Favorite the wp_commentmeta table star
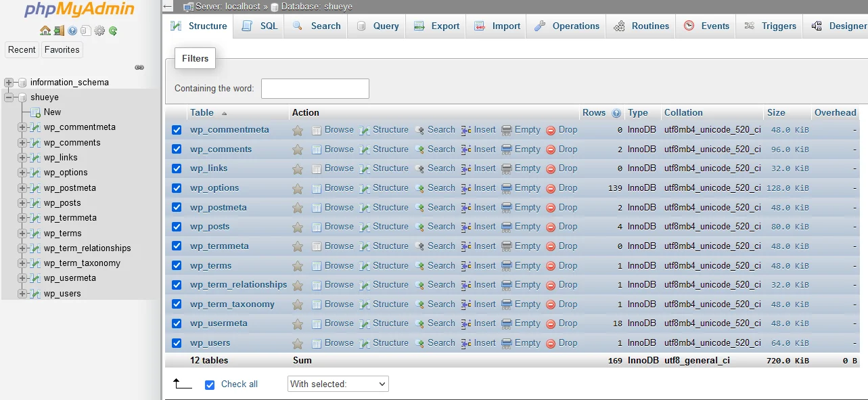 pos(298,131)
